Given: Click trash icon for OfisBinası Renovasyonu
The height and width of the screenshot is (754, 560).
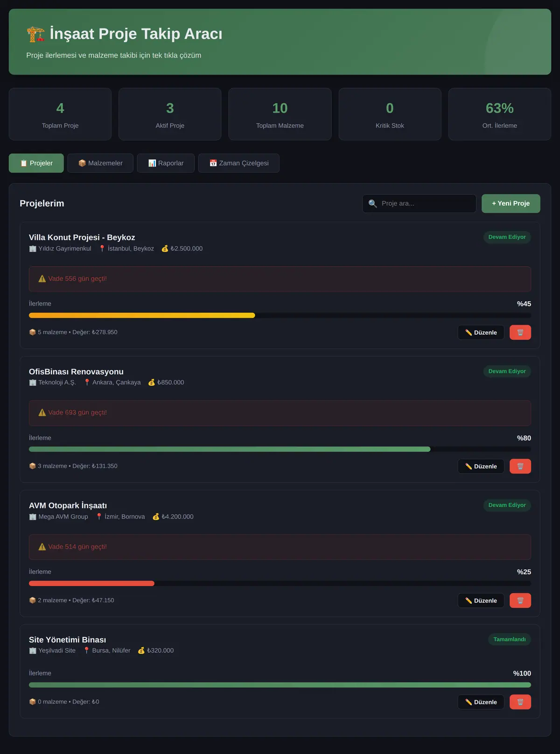Looking at the screenshot, I should pyautogui.click(x=520, y=466).
